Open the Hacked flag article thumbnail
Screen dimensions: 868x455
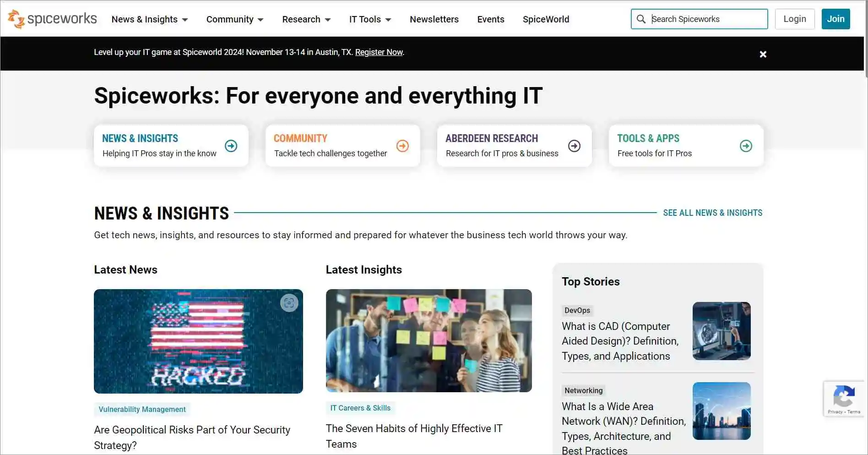tap(198, 341)
